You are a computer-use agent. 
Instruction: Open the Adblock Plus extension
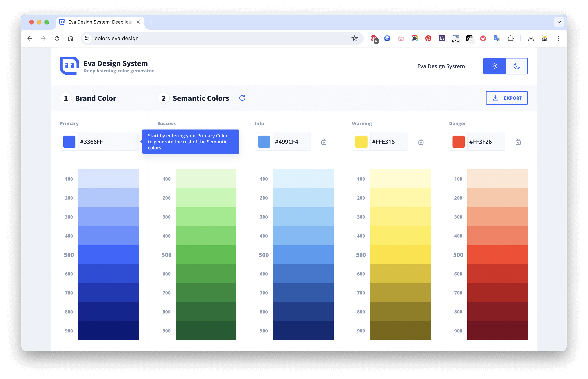374,39
